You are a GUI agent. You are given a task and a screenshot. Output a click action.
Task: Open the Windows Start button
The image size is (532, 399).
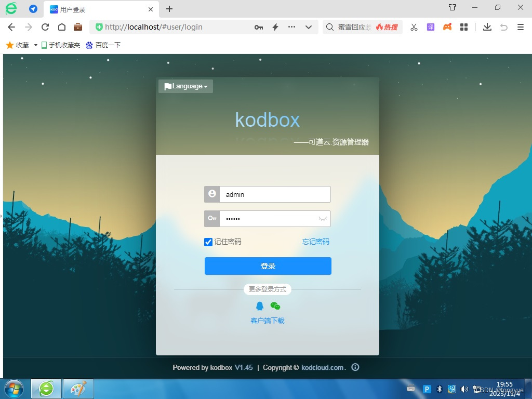point(14,389)
